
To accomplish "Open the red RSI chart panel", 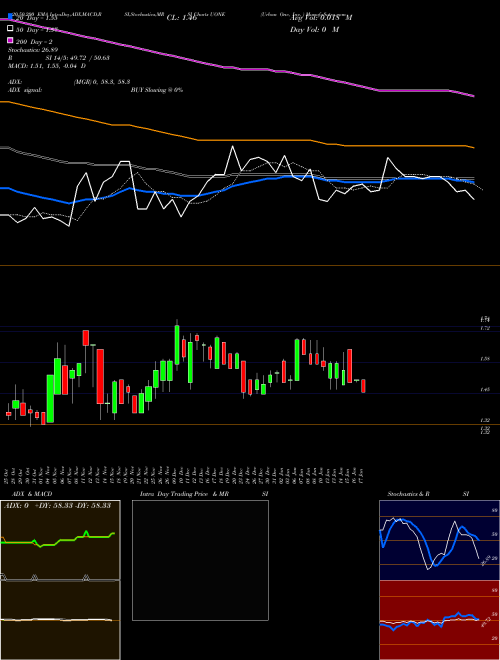I will (x=439, y=620).
